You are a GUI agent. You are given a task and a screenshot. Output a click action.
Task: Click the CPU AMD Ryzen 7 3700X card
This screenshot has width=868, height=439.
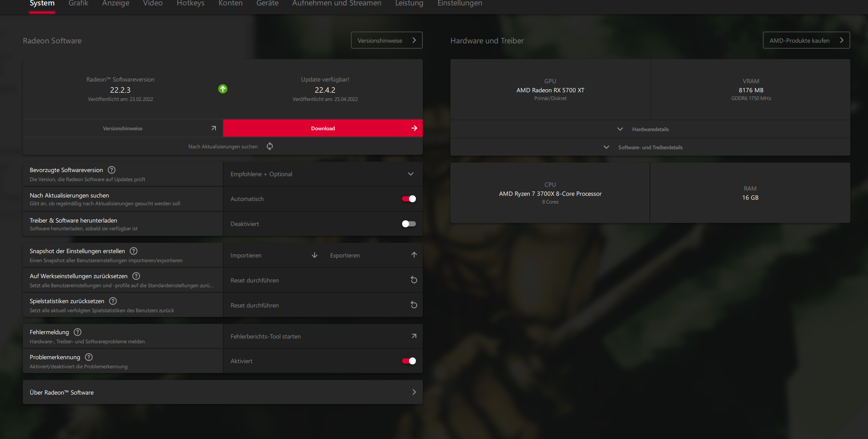[x=550, y=193]
